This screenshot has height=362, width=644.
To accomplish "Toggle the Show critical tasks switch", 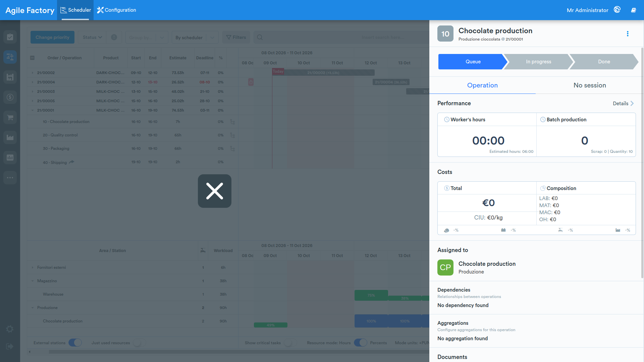I will [290, 343].
